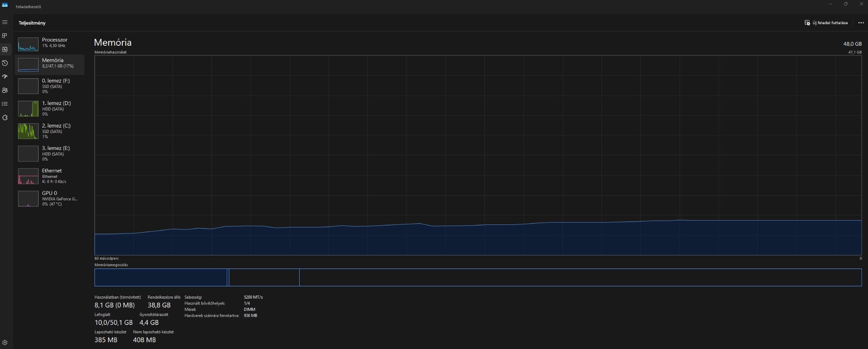Click the Memóriamegoszlás label

tap(111, 265)
